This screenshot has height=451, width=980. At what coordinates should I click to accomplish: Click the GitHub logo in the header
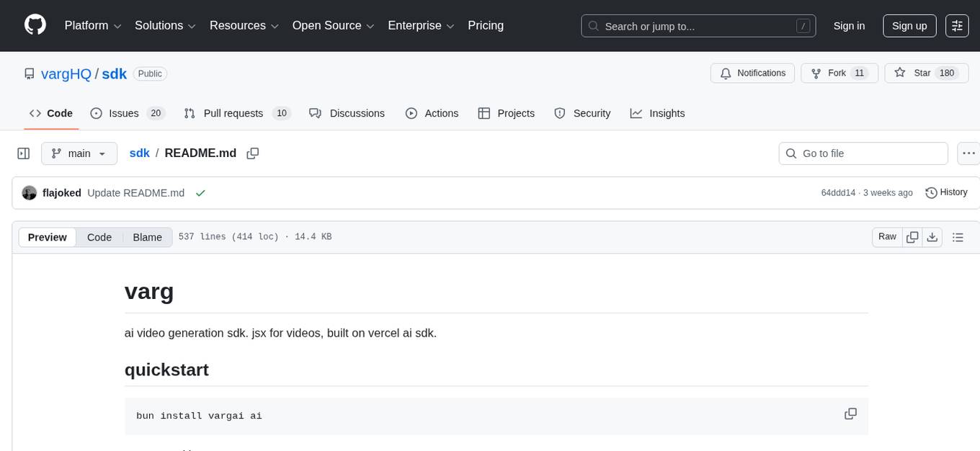tap(35, 25)
